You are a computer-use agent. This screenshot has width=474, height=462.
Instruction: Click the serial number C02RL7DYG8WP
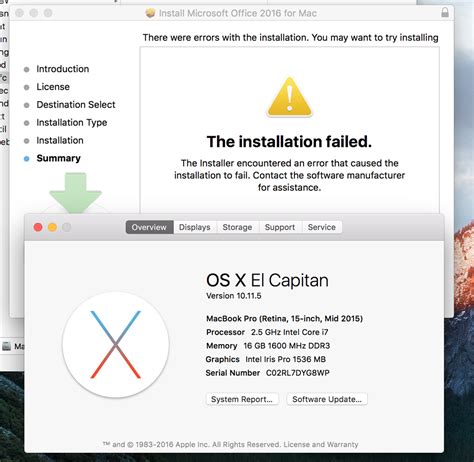click(x=298, y=373)
